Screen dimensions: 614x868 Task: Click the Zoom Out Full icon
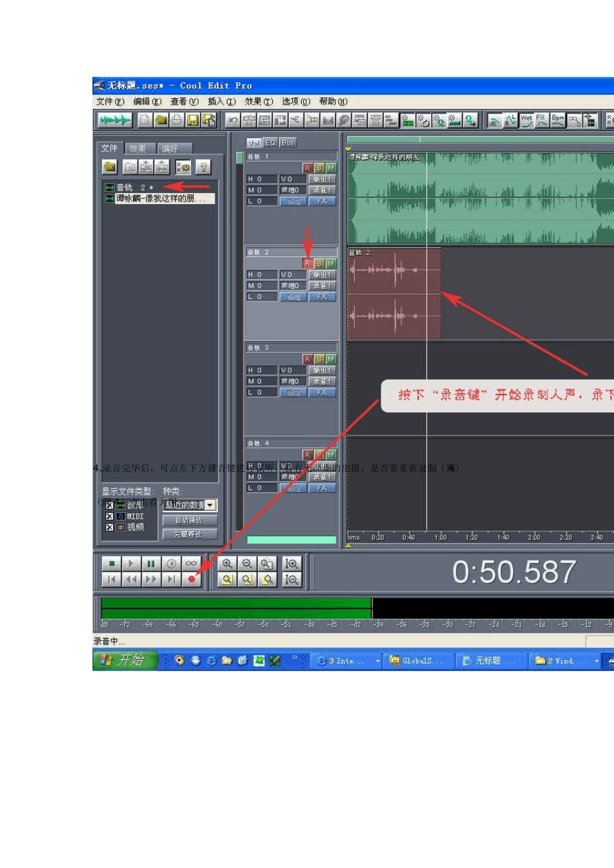pos(267,564)
